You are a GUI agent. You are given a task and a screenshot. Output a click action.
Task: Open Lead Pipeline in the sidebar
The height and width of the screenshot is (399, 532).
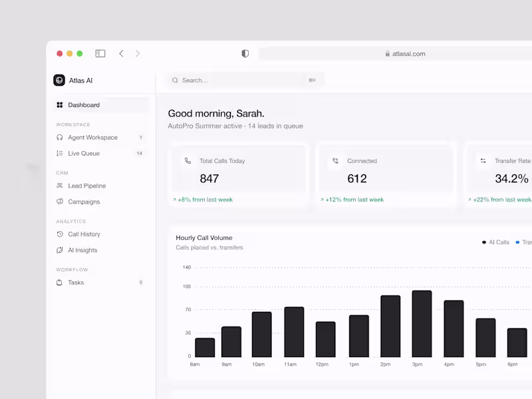(x=101, y=186)
